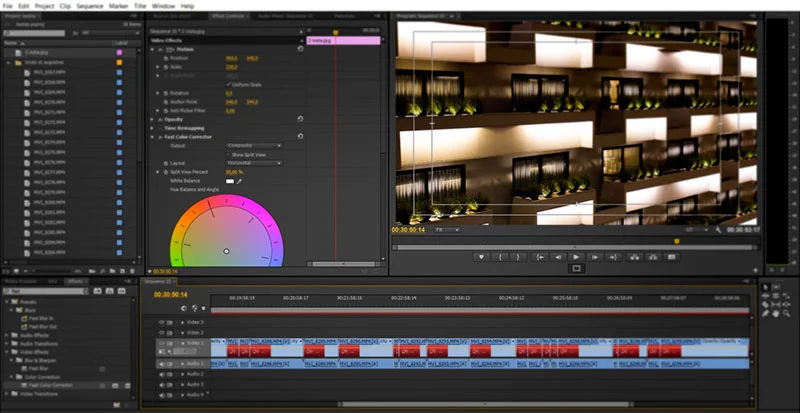Click New Custom Bin in Effects panel
The height and width of the screenshot is (413, 800).
[x=116, y=404]
